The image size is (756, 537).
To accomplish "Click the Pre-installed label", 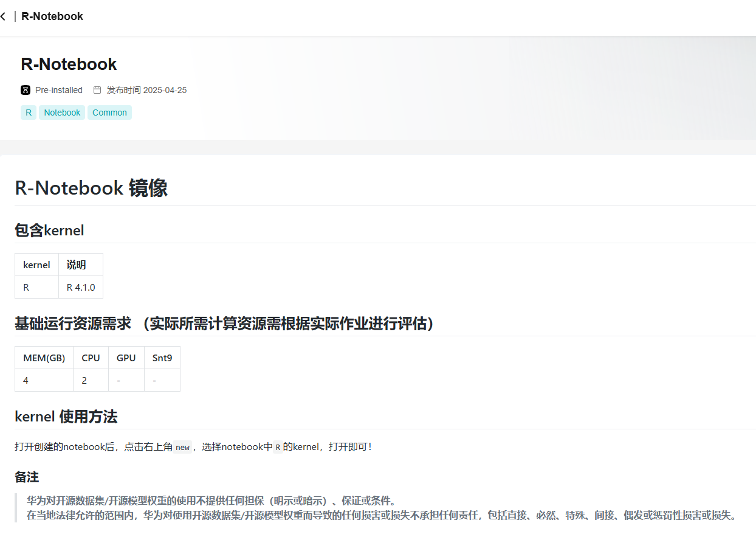I will click(59, 90).
